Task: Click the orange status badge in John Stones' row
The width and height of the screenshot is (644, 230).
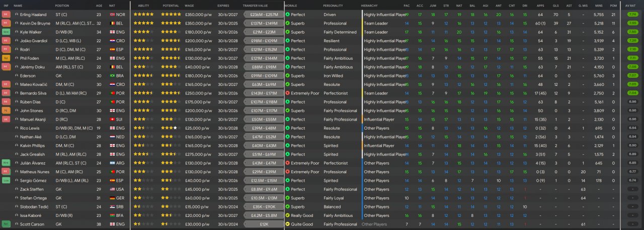Action: (6, 110)
